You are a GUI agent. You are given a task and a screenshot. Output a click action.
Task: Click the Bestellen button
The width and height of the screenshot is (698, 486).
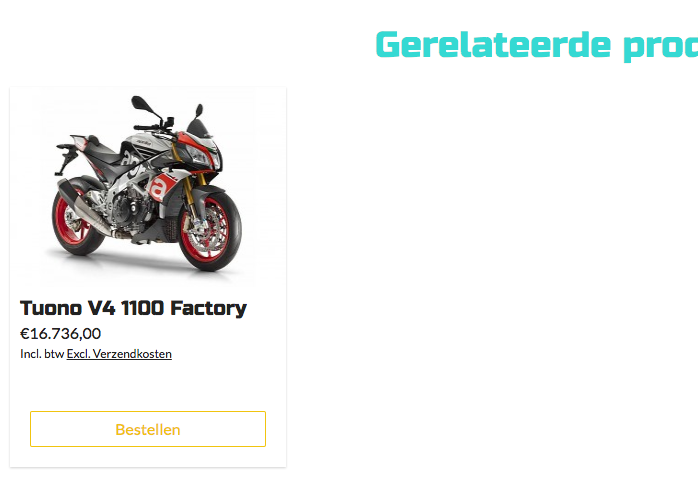[148, 429]
